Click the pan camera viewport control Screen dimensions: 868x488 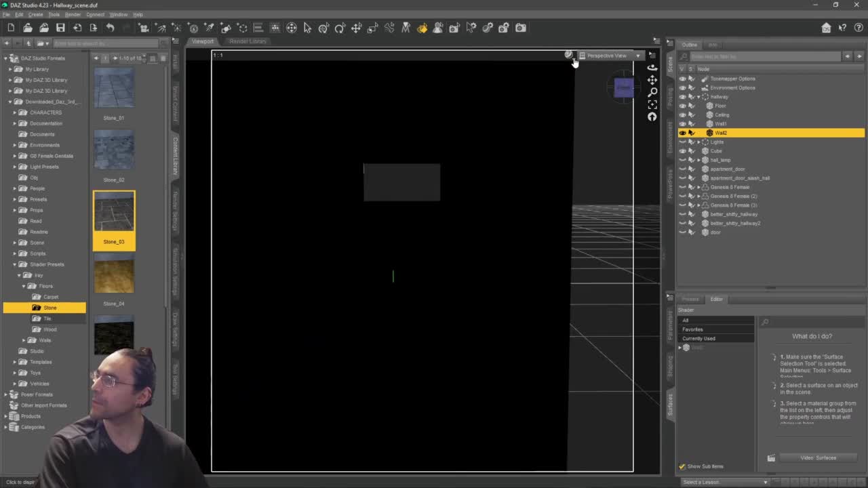point(652,80)
